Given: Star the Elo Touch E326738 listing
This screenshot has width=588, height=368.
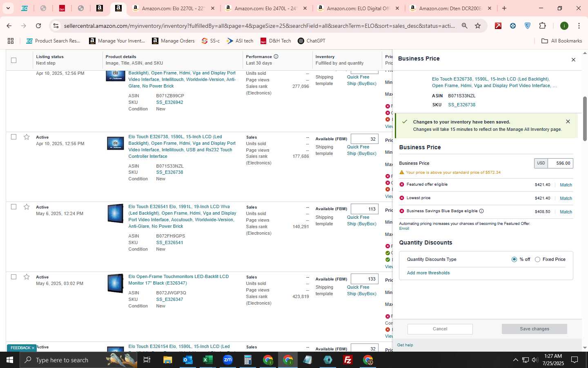Looking at the screenshot, I should [x=27, y=137].
